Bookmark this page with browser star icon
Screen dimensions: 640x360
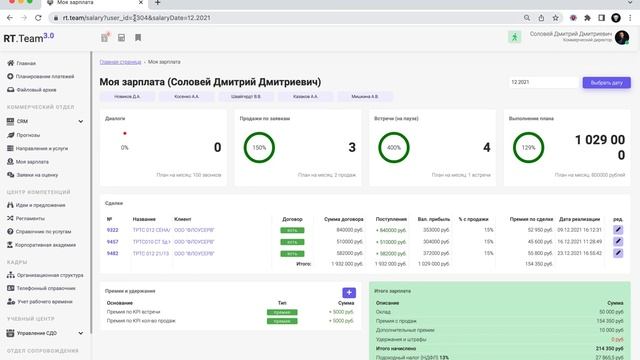556,18
